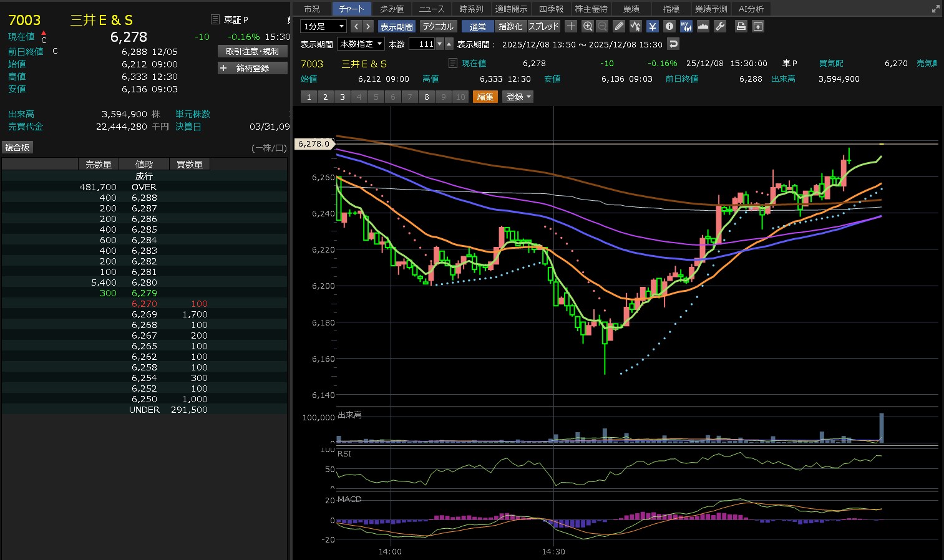Click the crosshair cursor icon
Viewport: 944px width, 560px height.
pos(571,26)
